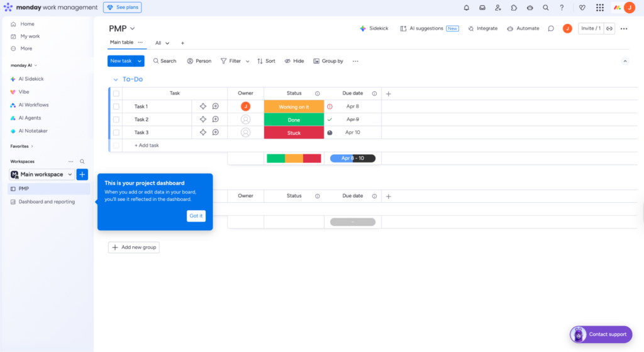The width and height of the screenshot is (644, 352).
Task: Open My work in the sidebar
Action: [x=30, y=36]
